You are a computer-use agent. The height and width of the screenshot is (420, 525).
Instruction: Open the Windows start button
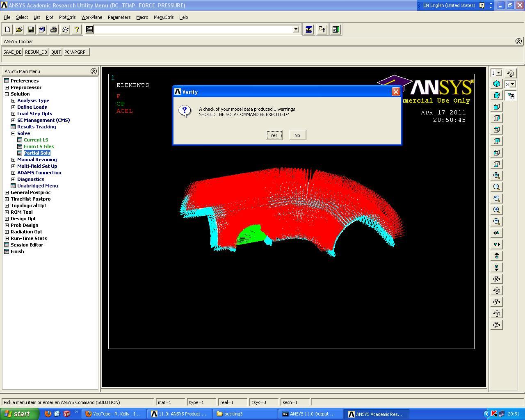pos(19,414)
